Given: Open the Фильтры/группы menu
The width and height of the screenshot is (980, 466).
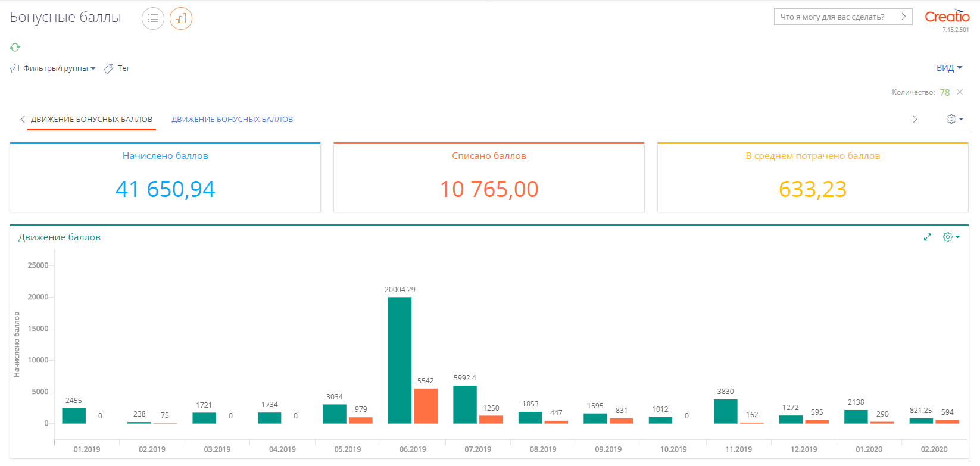Looking at the screenshot, I should coord(53,68).
